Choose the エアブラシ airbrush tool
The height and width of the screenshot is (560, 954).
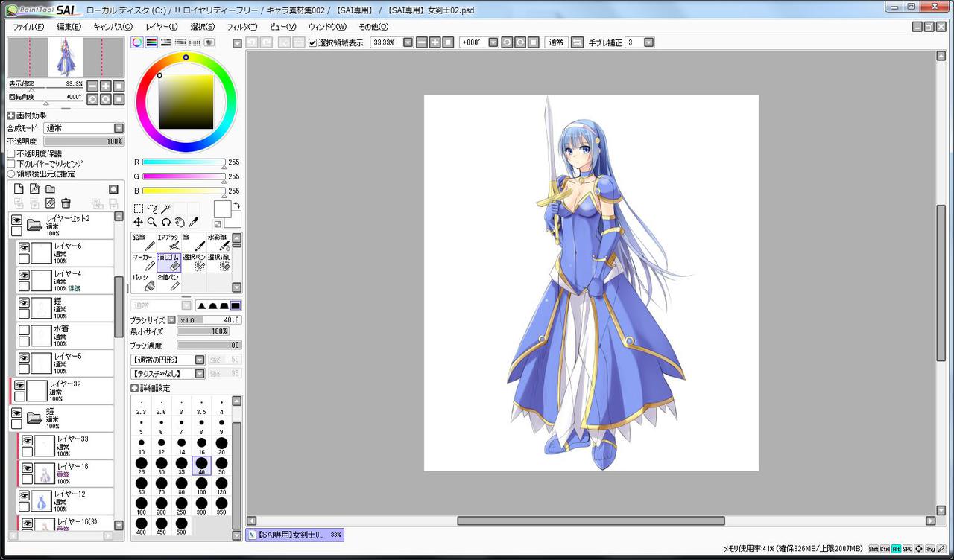[169, 242]
